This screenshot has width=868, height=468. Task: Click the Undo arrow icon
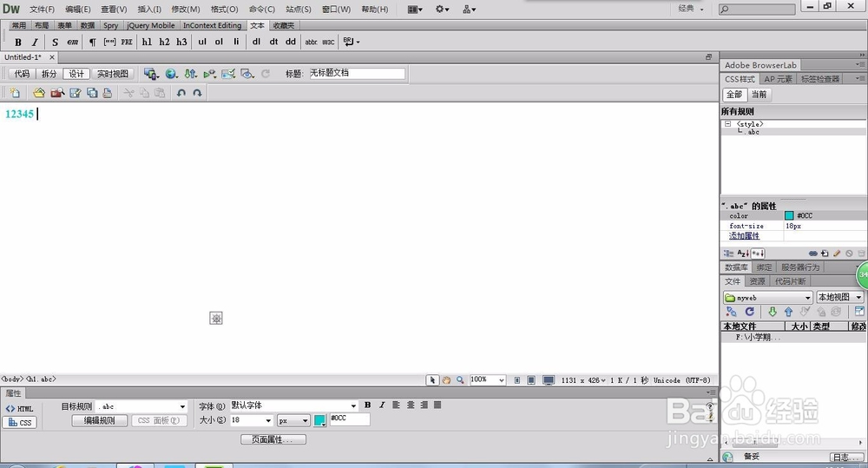coord(181,93)
